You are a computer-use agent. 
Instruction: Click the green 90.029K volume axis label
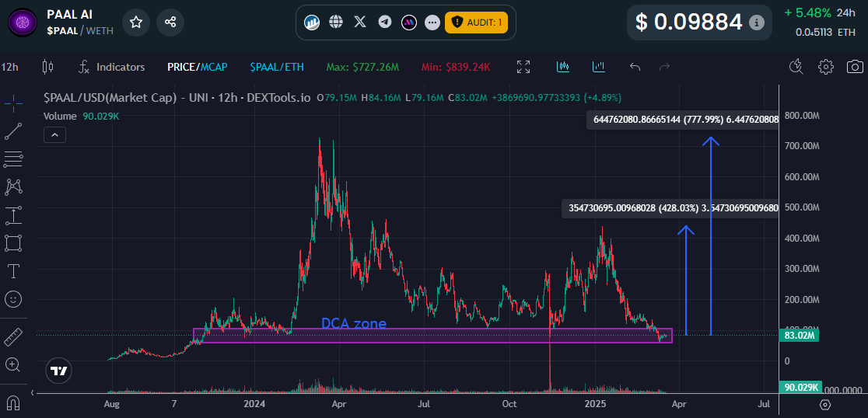pos(799,387)
